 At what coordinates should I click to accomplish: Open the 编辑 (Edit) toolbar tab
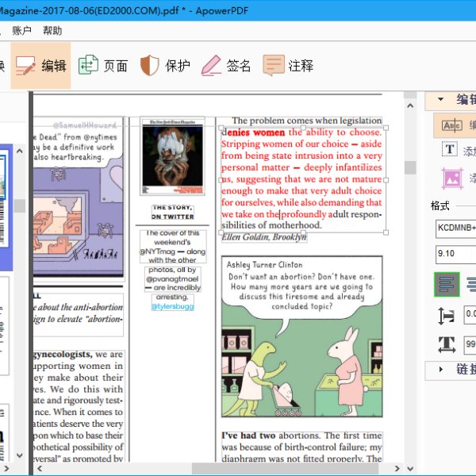[40, 65]
